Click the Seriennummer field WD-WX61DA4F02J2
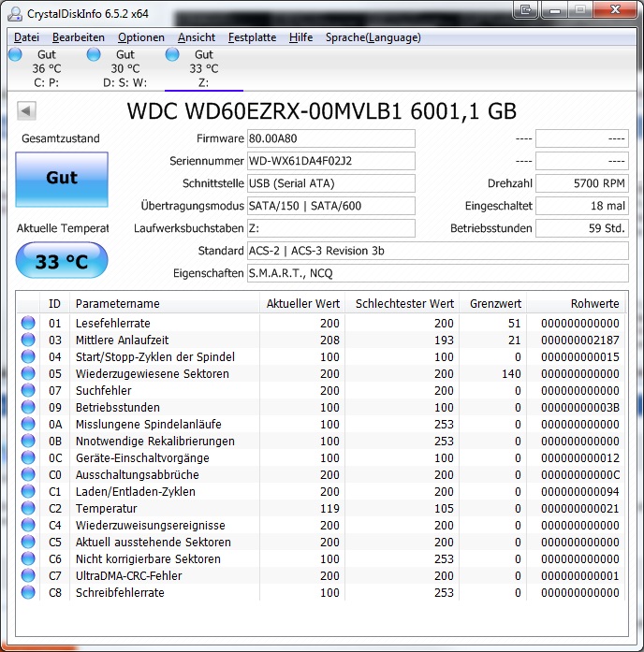644x652 pixels. [331, 161]
